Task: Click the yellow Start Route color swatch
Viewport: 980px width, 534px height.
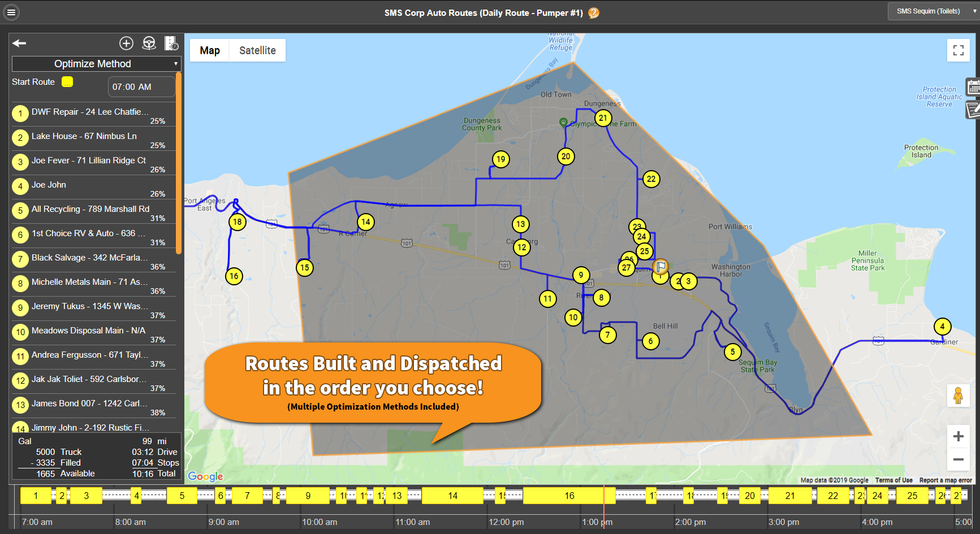Action: pyautogui.click(x=67, y=82)
